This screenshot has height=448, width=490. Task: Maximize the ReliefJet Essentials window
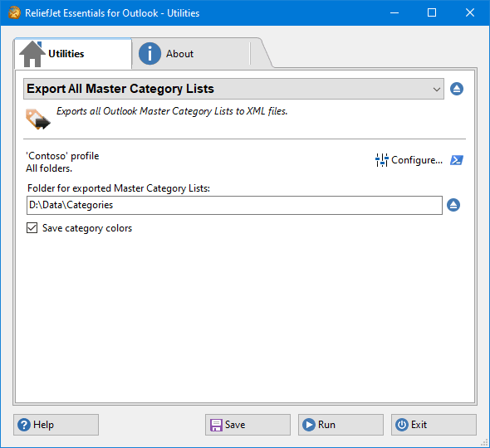(432, 12)
